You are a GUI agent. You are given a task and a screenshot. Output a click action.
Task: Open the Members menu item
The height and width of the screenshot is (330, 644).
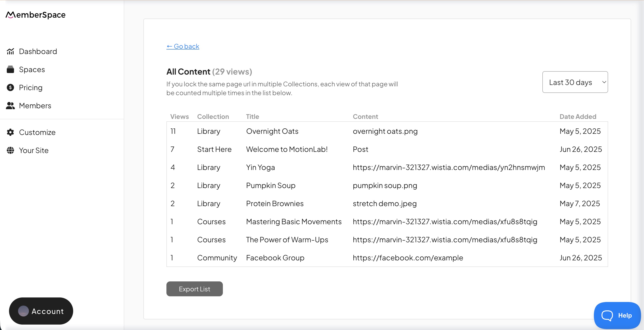click(35, 106)
